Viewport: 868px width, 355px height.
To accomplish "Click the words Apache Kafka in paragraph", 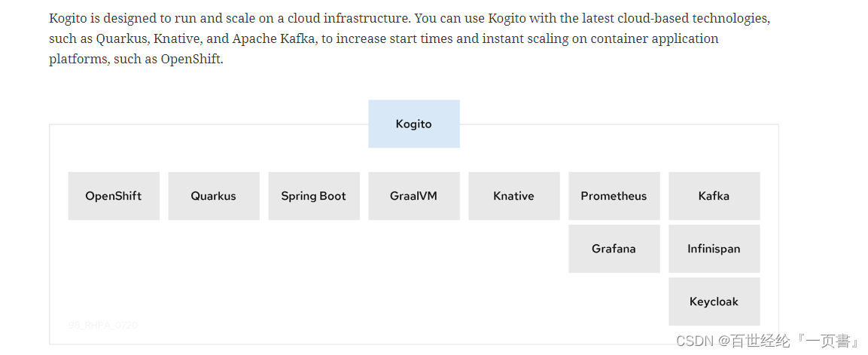I will click(x=275, y=38).
